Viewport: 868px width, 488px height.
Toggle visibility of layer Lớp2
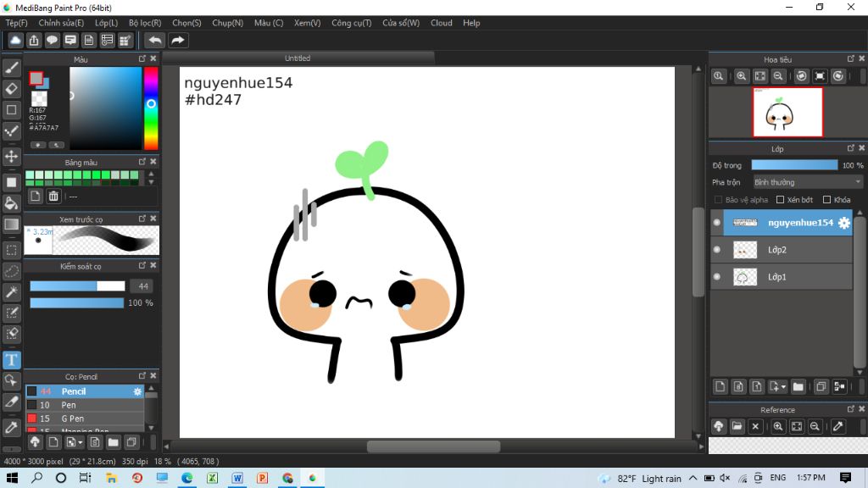(x=717, y=250)
